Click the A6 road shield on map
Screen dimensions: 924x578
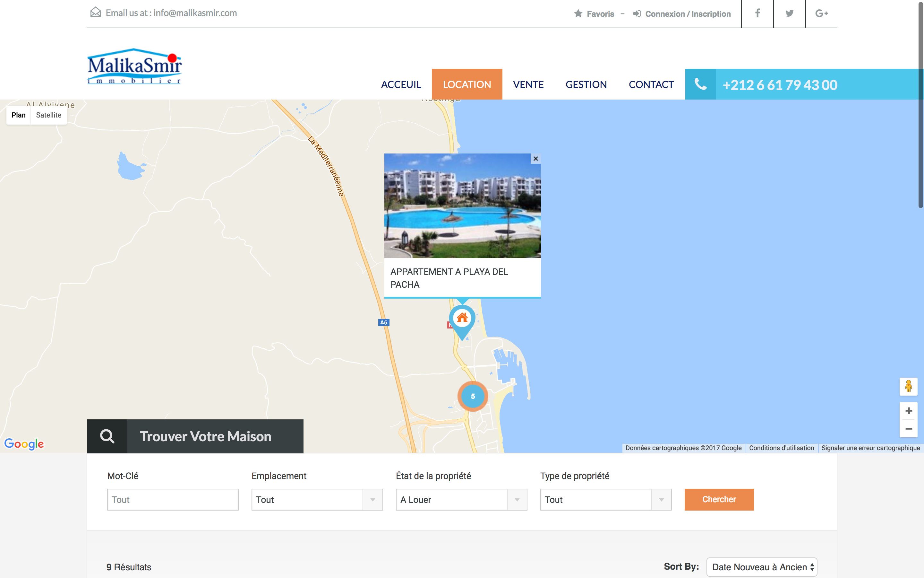(383, 322)
